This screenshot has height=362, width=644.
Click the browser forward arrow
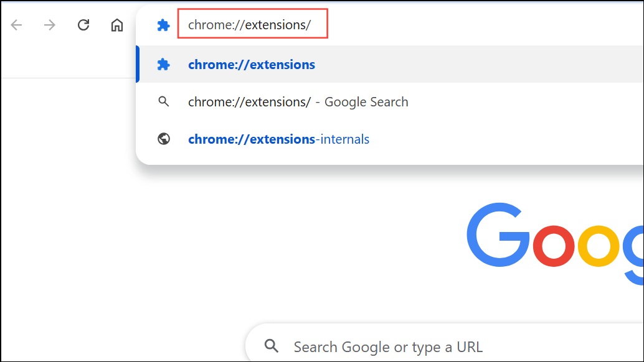click(49, 25)
